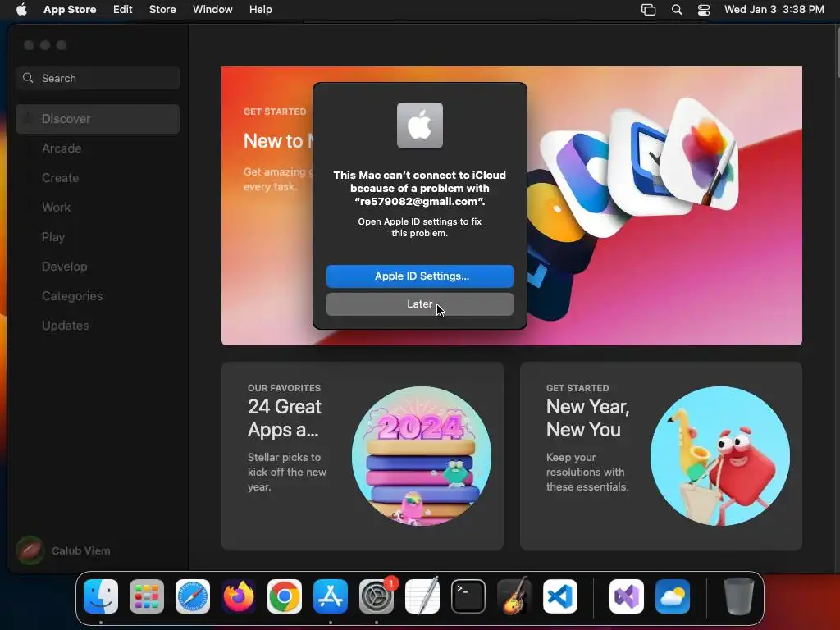Select Updates in the sidebar
Image resolution: width=840 pixels, height=630 pixels.
coord(98,325)
